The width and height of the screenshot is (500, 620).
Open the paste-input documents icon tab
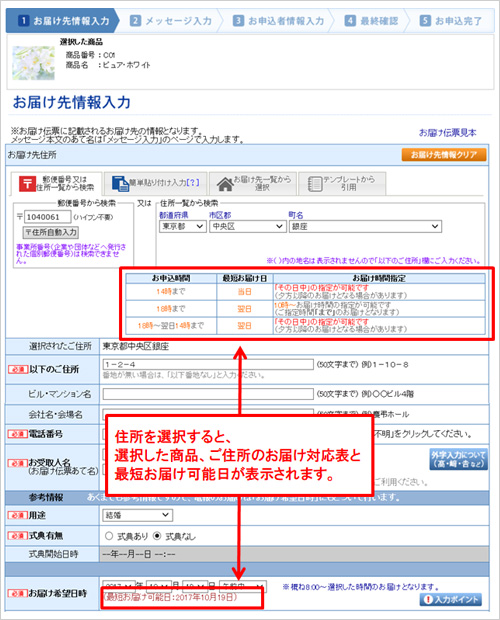click(120, 183)
